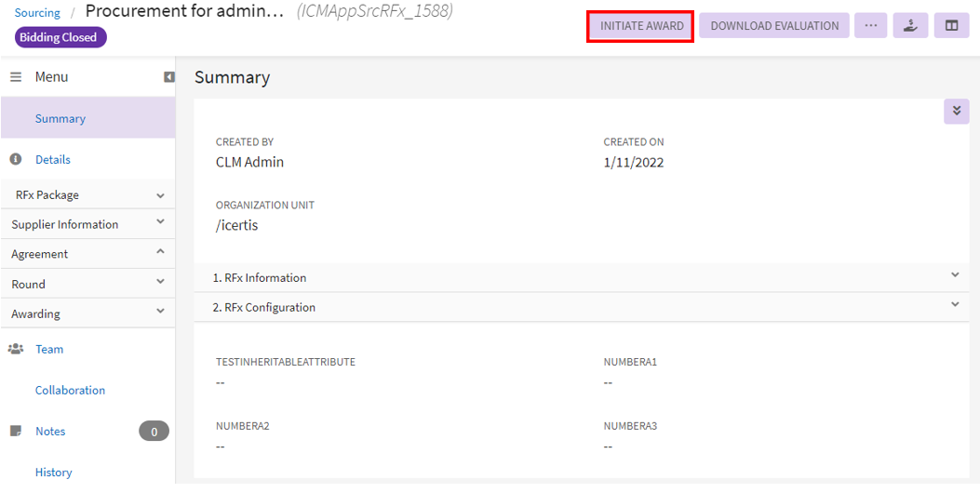
Task: Open the three-dots more actions button
Action: (870, 26)
